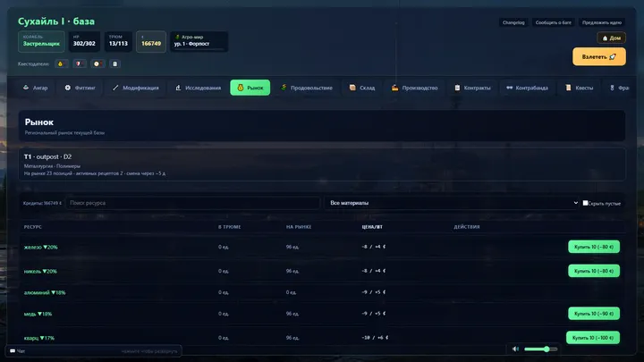Image resolution: width=644 pixels, height=362 pixels.
Task: Focus the Поиск ресурса search field
Action: [192, 203]
